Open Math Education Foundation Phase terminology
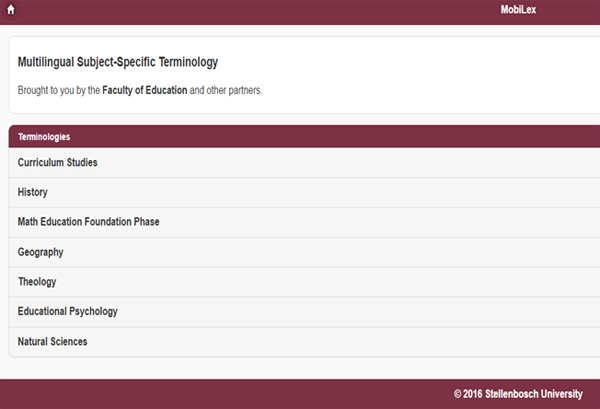The image size is (600, 409). coord(89,222)
